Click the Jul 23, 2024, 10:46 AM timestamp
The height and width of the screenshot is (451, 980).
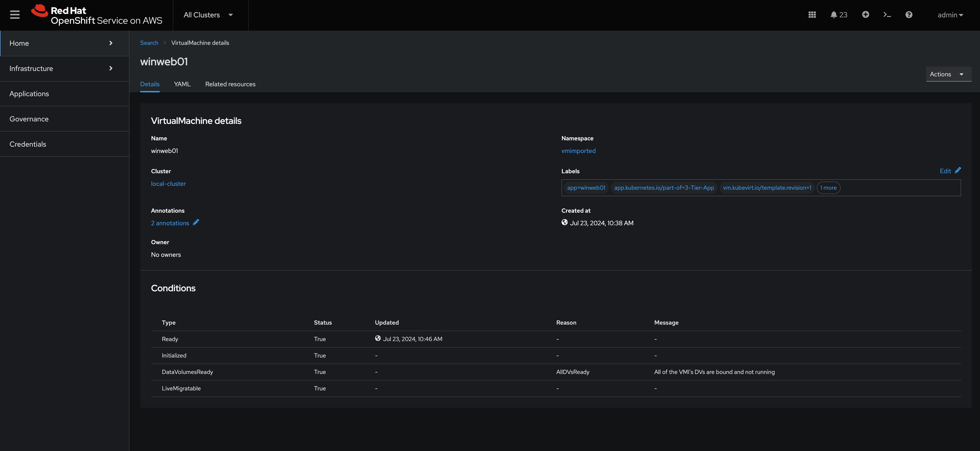point(412,339)
